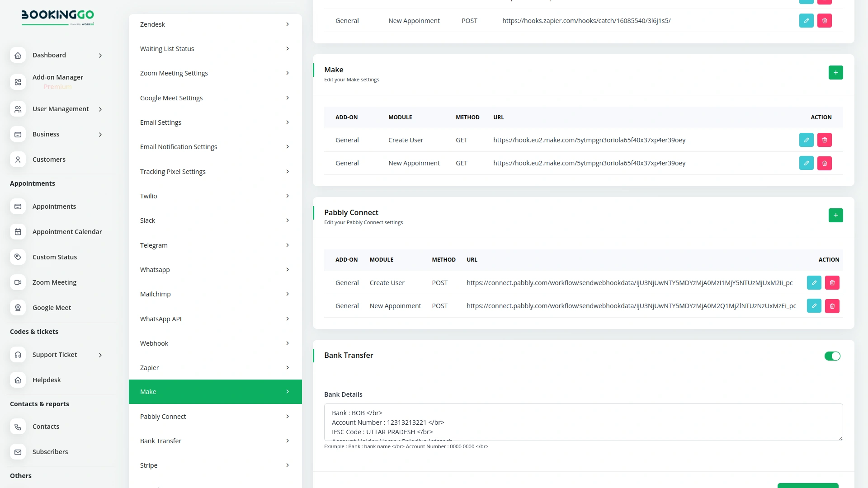Select Pabbly Connect in settings menu

tap(215, 416)
